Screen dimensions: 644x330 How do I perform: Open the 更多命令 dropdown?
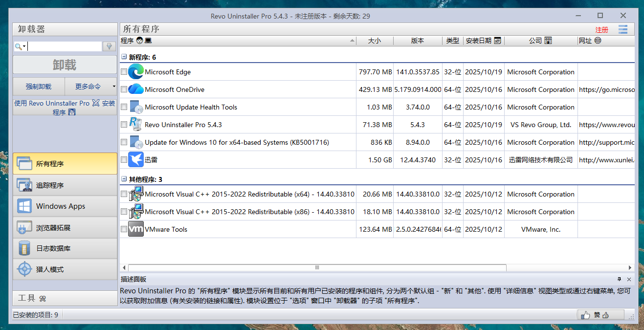coord(91,87)
